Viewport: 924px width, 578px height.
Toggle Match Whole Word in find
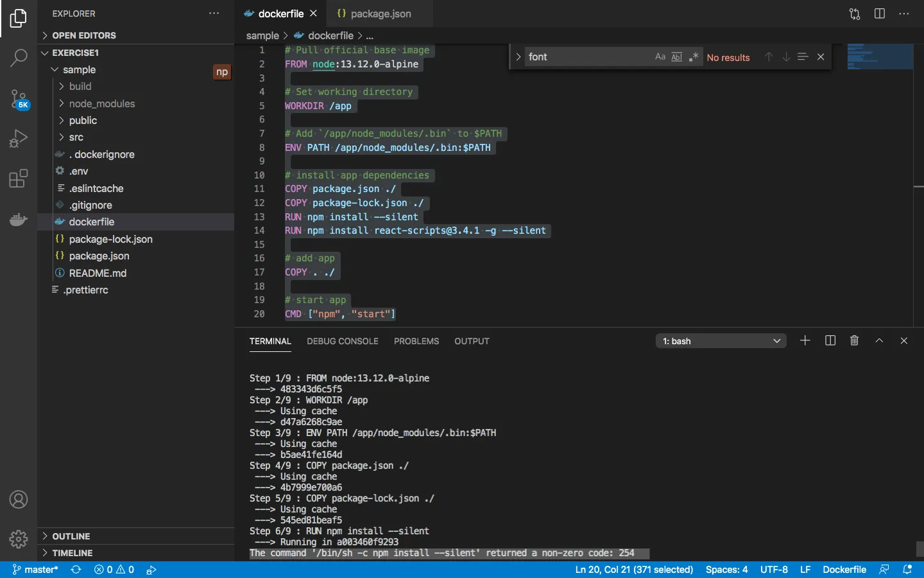coord(676,57)
